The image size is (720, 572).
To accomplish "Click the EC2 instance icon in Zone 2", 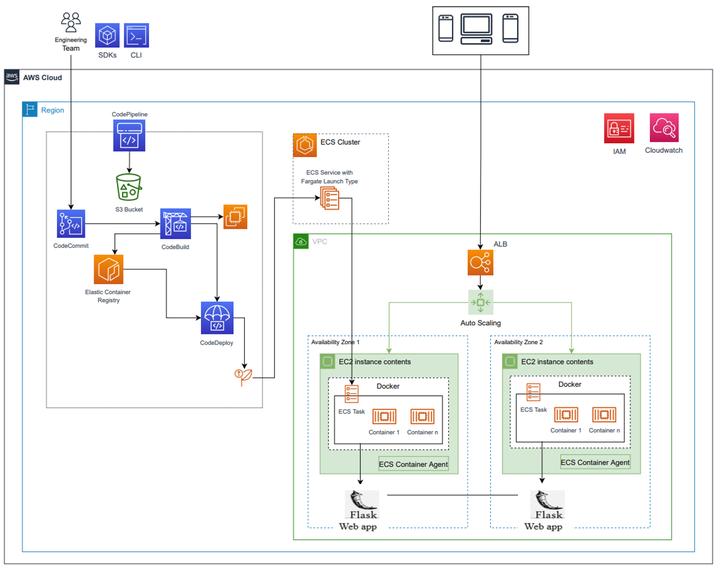I will [x=510, y=361].
